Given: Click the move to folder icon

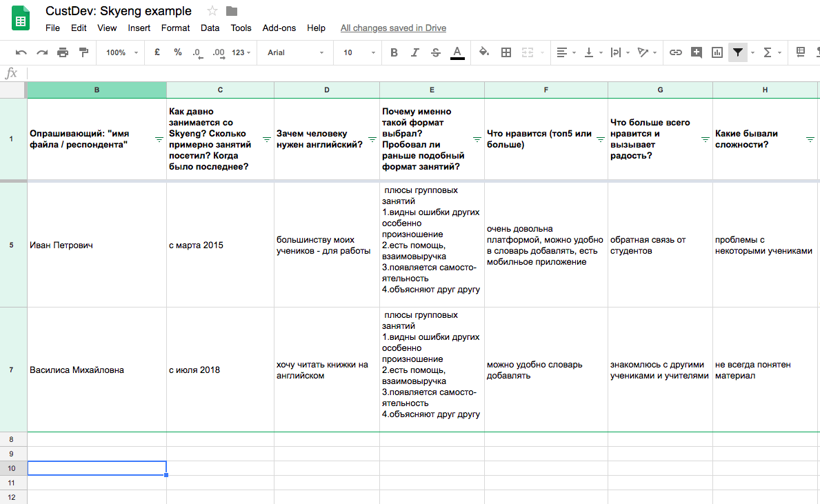Looking at the screenshot, I should 232,10.
